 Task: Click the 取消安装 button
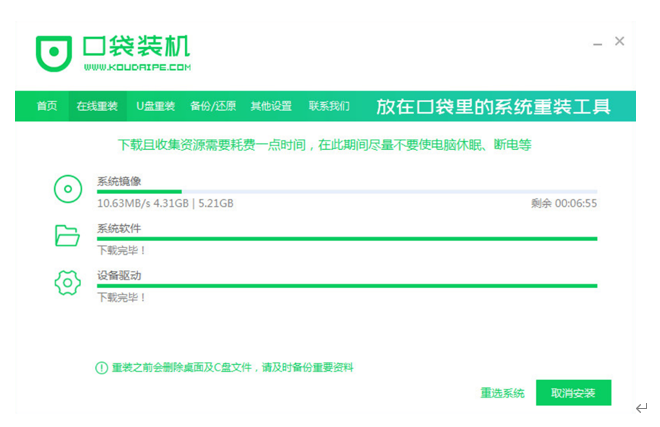point(573,393)
